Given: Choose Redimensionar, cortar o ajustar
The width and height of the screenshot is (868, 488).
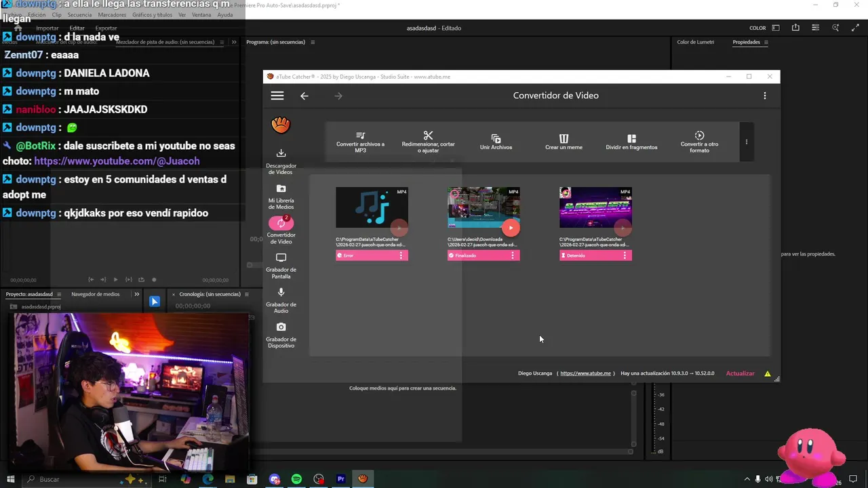Looking at the screenshot, I should pyautogui.click(x=428, y=142).
